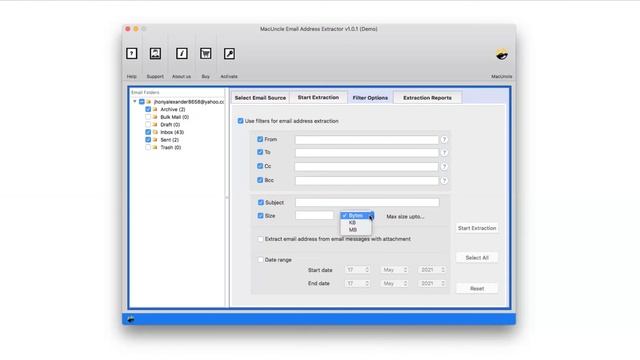Click the From field help question mark
The width and height of the screenshot is (640, 360).
tap(444, 140)
